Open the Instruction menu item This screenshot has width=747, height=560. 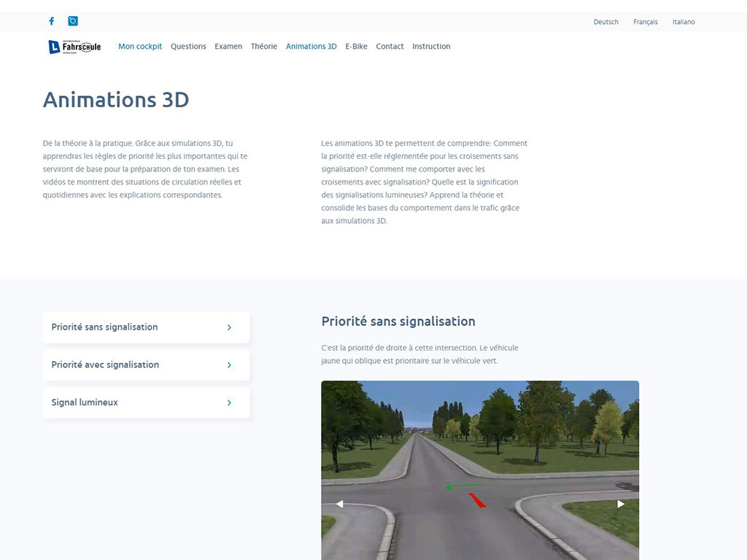(x=431, y=47)
